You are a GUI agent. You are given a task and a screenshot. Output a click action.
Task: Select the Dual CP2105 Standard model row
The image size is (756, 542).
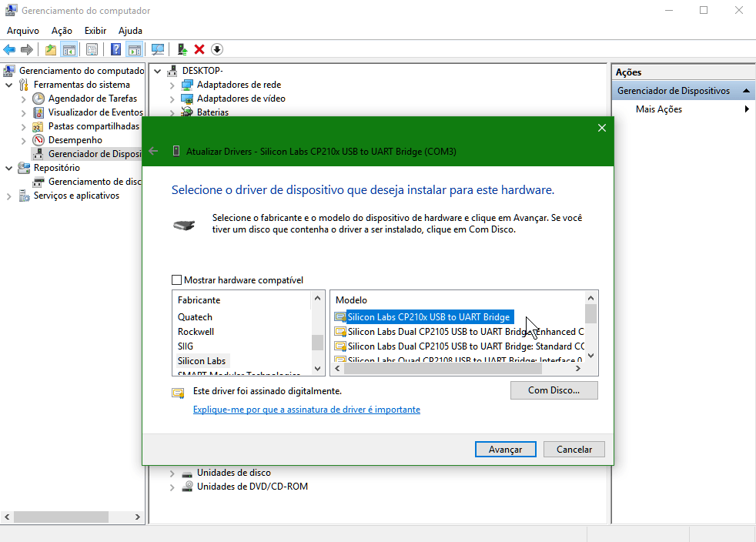tap(459, 346)
